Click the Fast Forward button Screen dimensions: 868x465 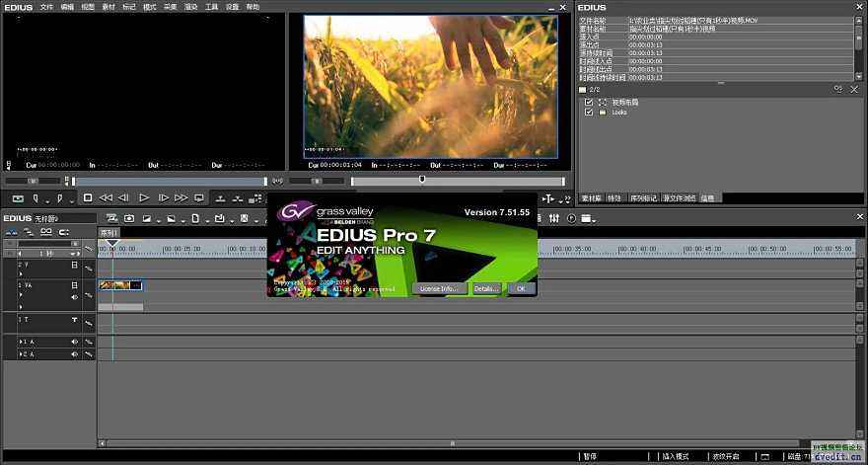tap(181, 197)
